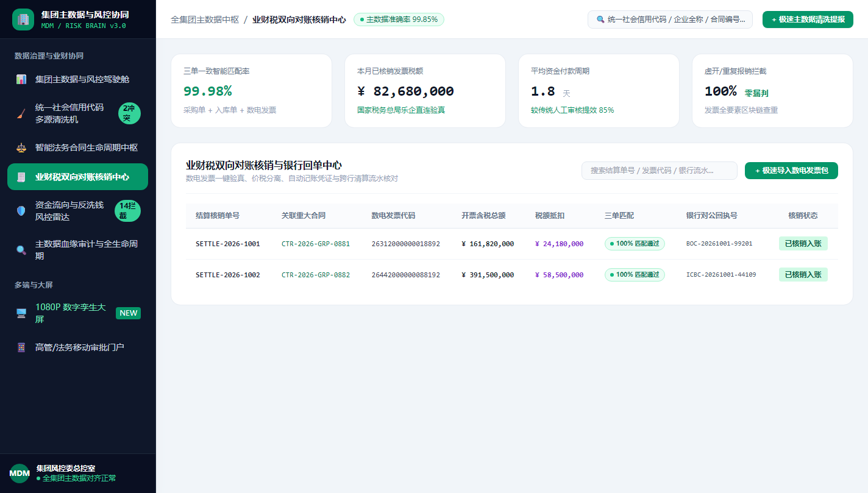868x493 pixels.
Task: Click the 100% 匹配通过 tag in the SETTLE-2026-1002 row
Action: (x=635, y=275)
